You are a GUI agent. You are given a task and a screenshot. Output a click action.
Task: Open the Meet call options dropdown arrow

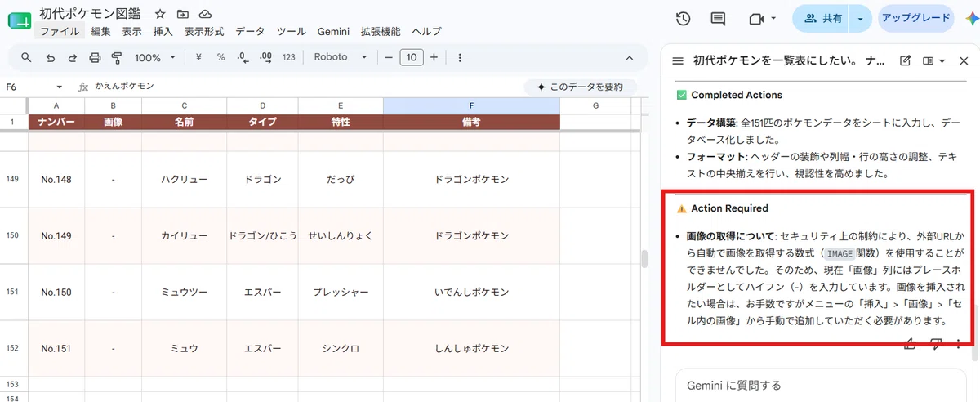pyautogui.click(x=773, y=18)
